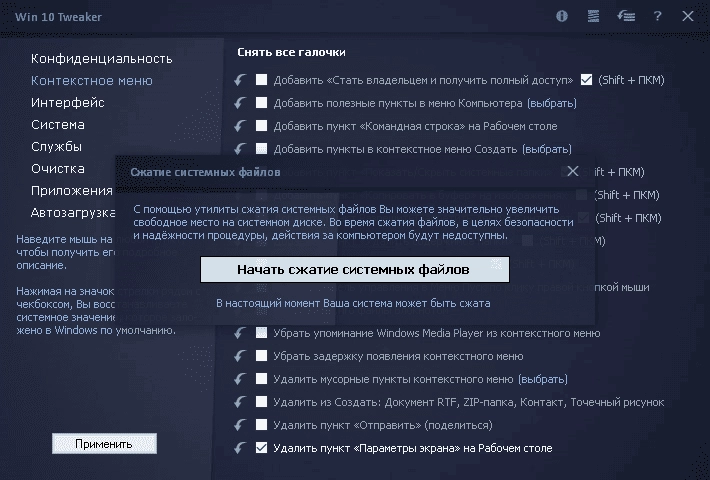Screen dimensions: 710x480
Task: Open Автозагрузка section
Action: click(73, 213)
